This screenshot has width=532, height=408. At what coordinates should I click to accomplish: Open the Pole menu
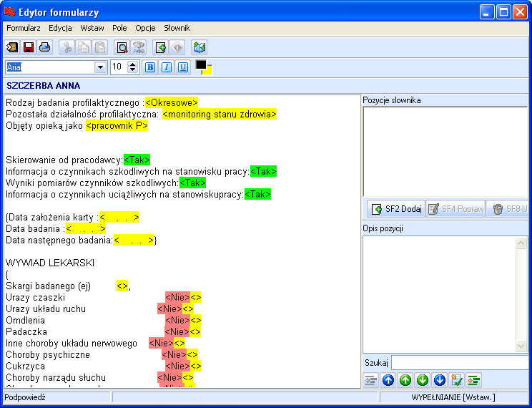coord(119,28)
